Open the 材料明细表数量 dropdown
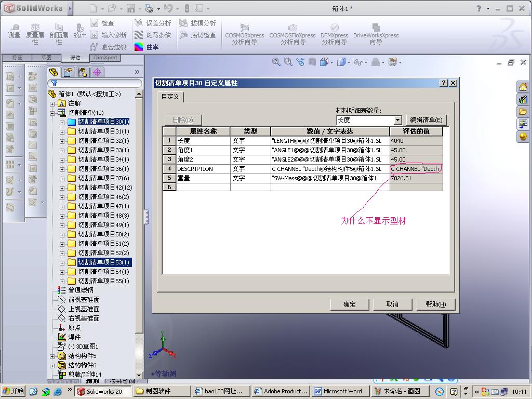This screenshot has height=399, width=532. pos(397,120)
